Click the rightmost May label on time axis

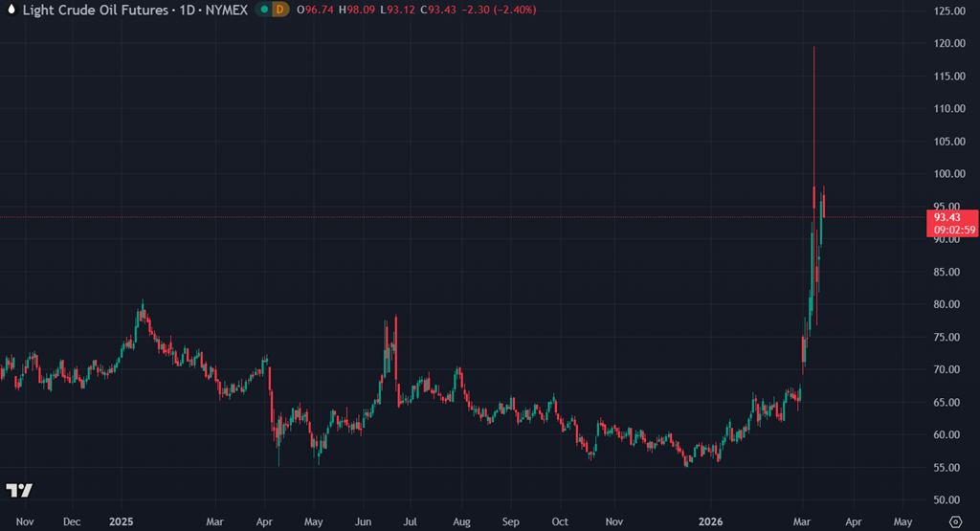pyautogui.click(x=902, y=522)
